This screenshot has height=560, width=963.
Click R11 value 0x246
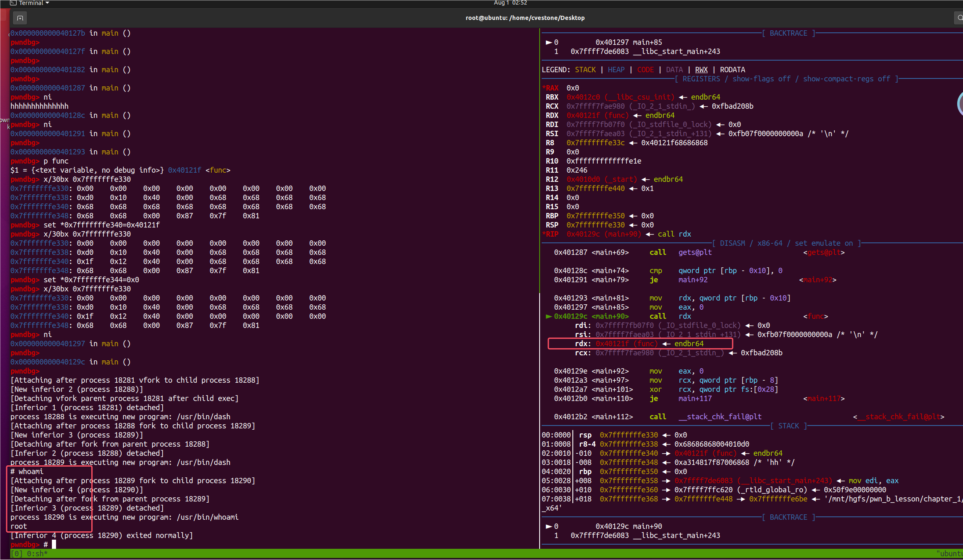577,170
